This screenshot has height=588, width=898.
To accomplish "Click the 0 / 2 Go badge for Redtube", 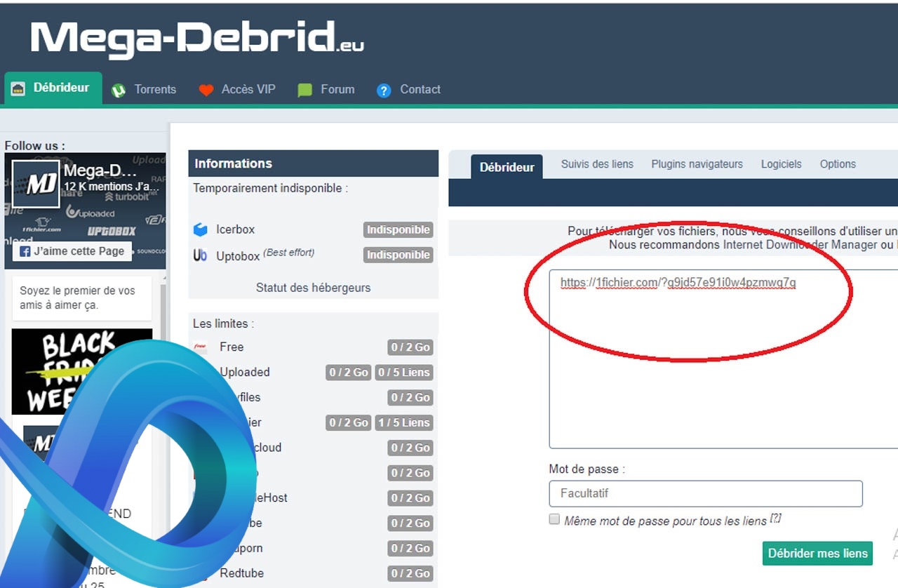I will click(x=410, y=573).
